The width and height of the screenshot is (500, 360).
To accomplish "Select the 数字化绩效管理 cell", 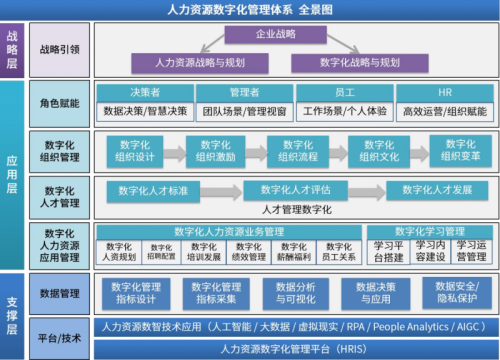I will [249, 252].
